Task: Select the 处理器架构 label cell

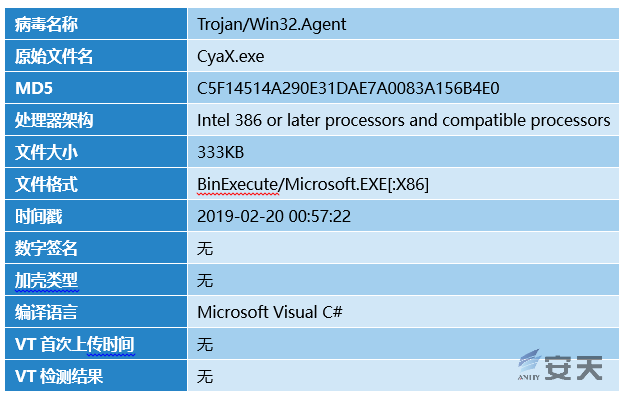Action: (96, 120)
